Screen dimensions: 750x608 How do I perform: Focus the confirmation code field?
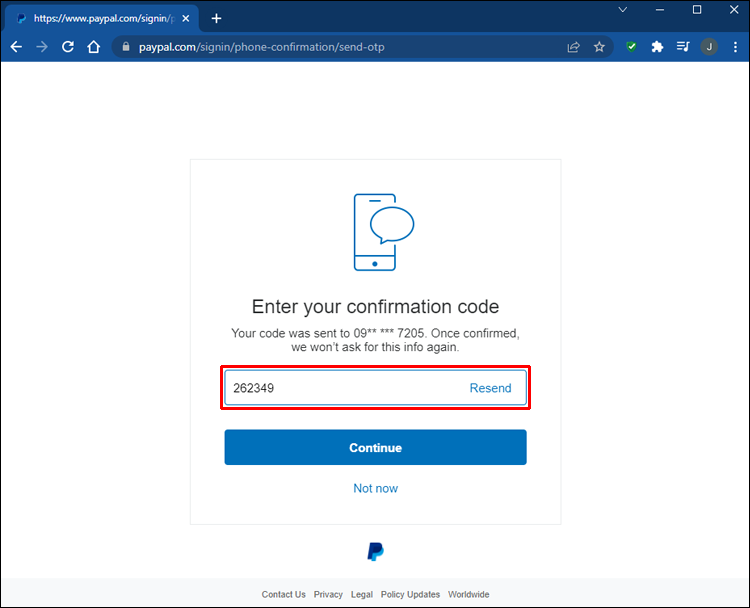click(340, 388)
